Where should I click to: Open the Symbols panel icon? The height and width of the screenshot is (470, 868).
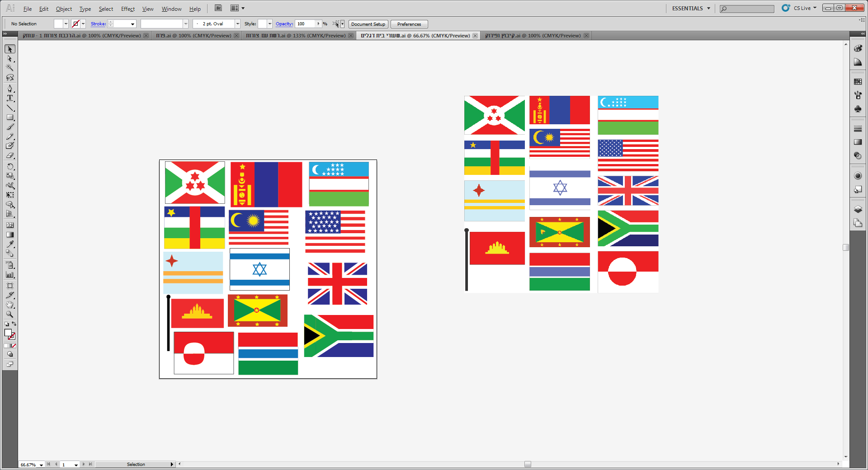point(858,109)
